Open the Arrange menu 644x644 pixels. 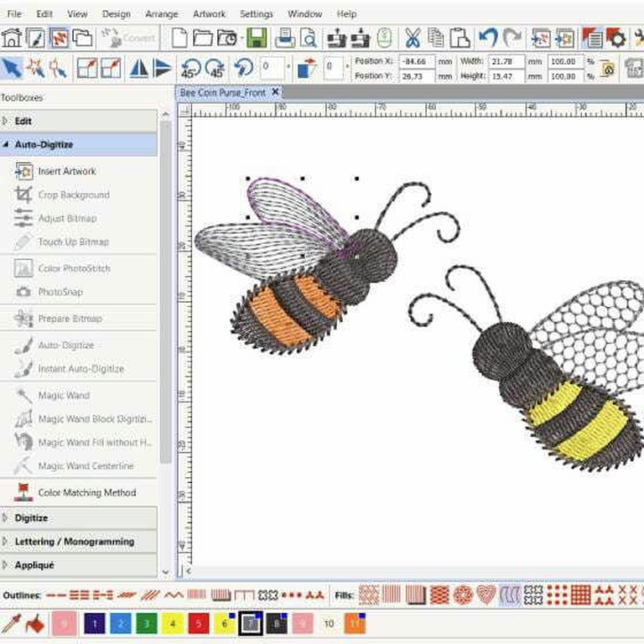coord(161,14)
